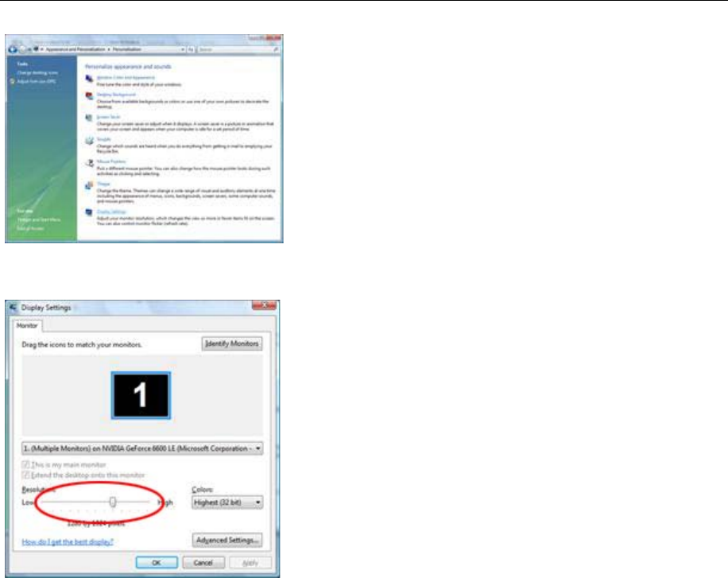
Task: Open the Theme link
Action: click(103, 184)
